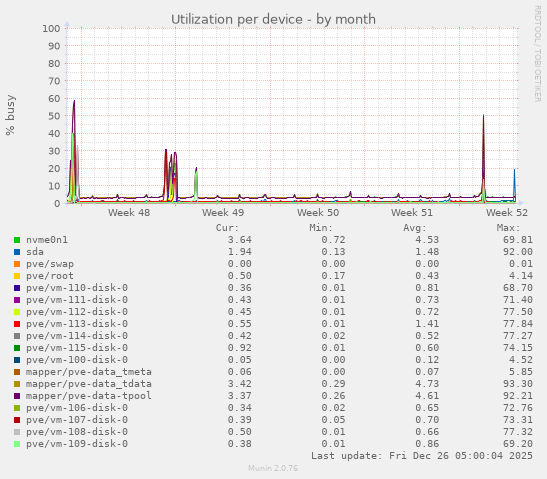Click the 100 y-axis tick label
Viewport: 547px width, 479px height.
pos(51,29)
